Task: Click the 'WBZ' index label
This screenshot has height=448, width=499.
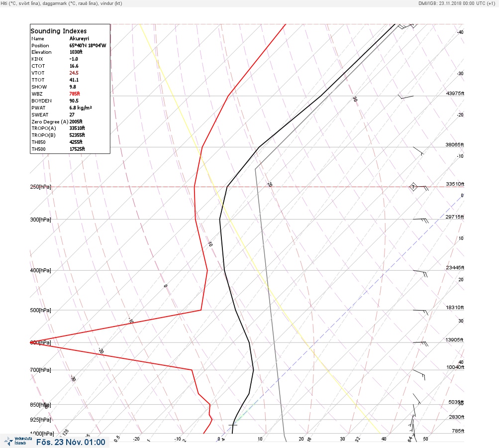Action: [37, 94]
